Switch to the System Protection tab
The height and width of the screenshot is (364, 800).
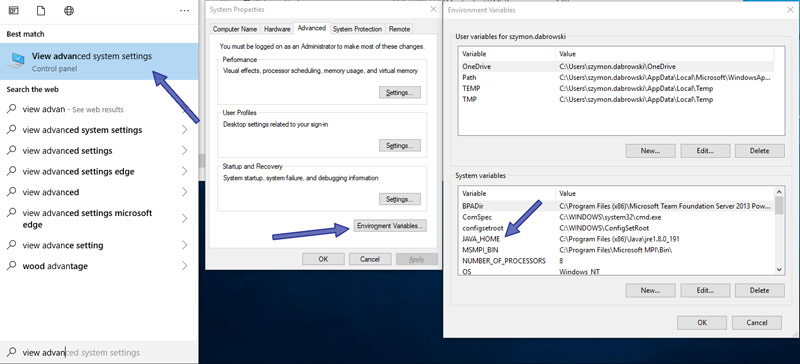357,29
